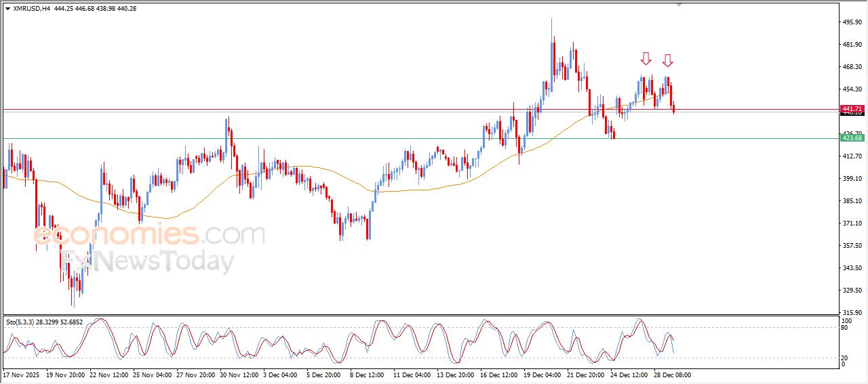Screen dimensions: 868x384
Task: Select the left red down-arrow marker
Action: pos(646,59)
